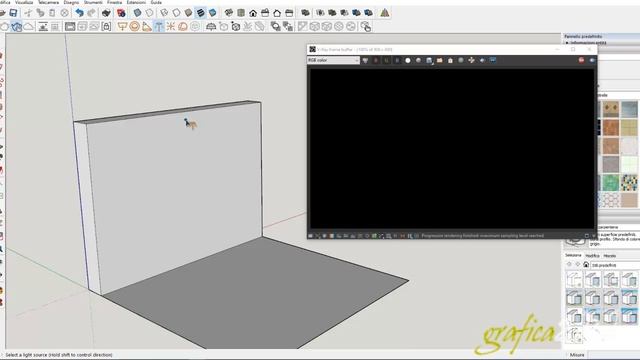The image size is (640, 360).
Task: Switch to the Modifica styles tab
Action: click(592, 256)
